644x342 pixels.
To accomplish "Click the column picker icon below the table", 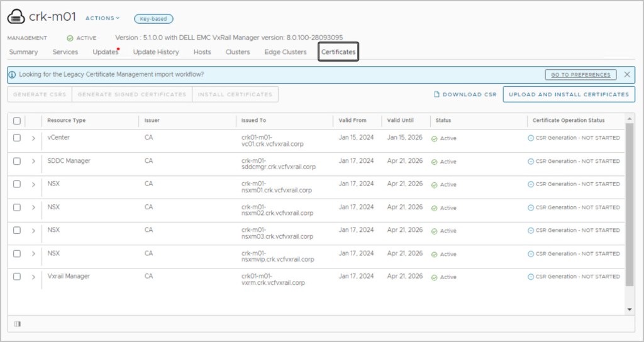I will coord(17,324).
